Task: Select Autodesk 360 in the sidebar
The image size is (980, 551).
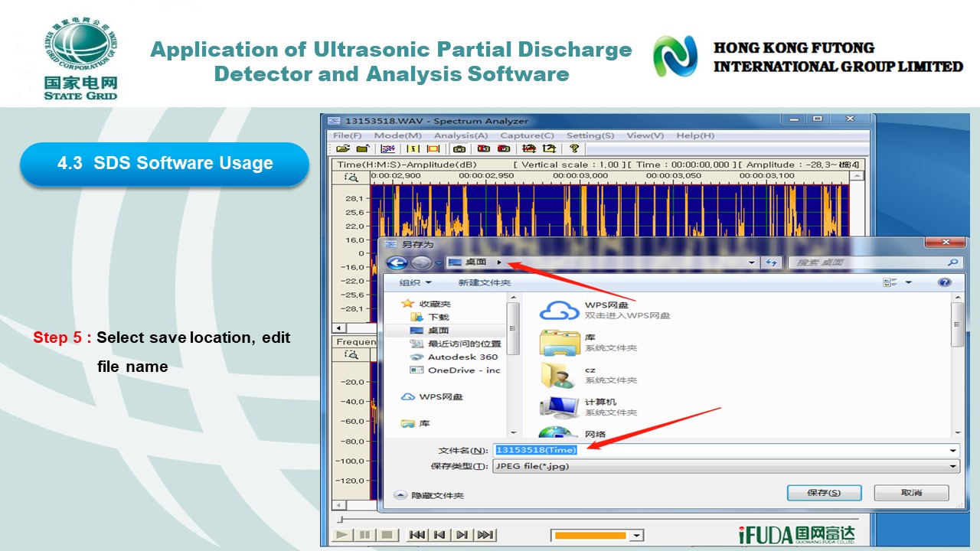Action: point(462,357)
